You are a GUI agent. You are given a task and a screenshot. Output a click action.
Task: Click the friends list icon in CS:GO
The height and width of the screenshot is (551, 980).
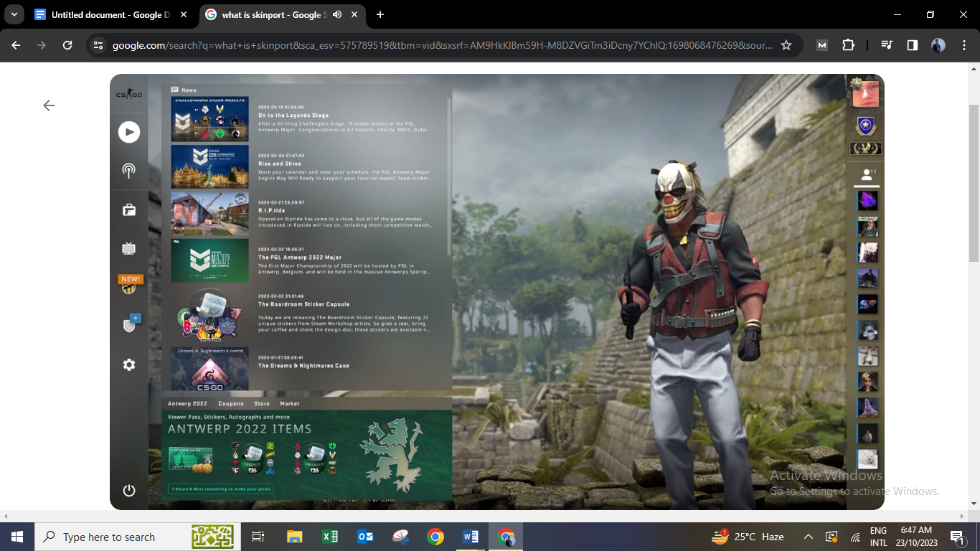coord(867,174)
